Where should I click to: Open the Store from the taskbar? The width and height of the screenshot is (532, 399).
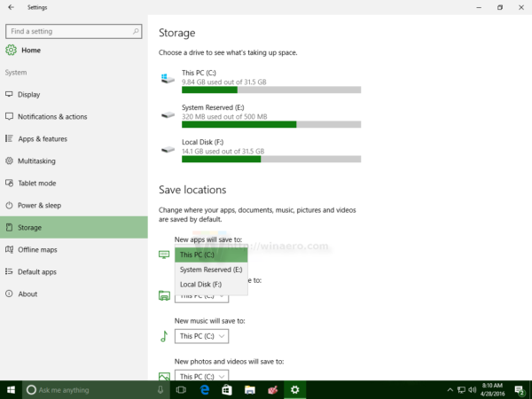tap(227, 390)
